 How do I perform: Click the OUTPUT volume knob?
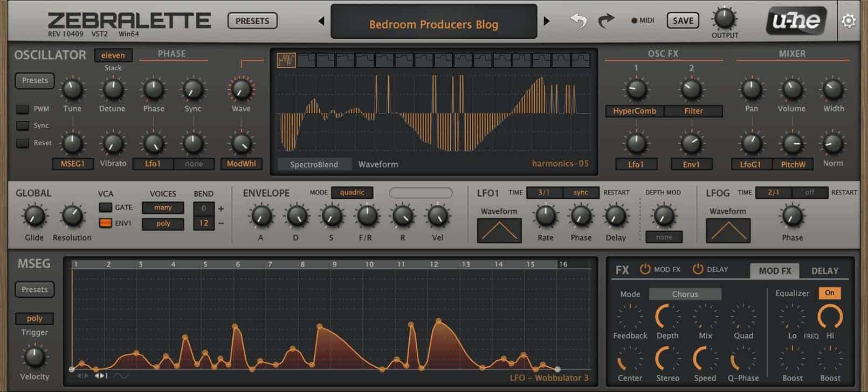[x=724, y=19]
